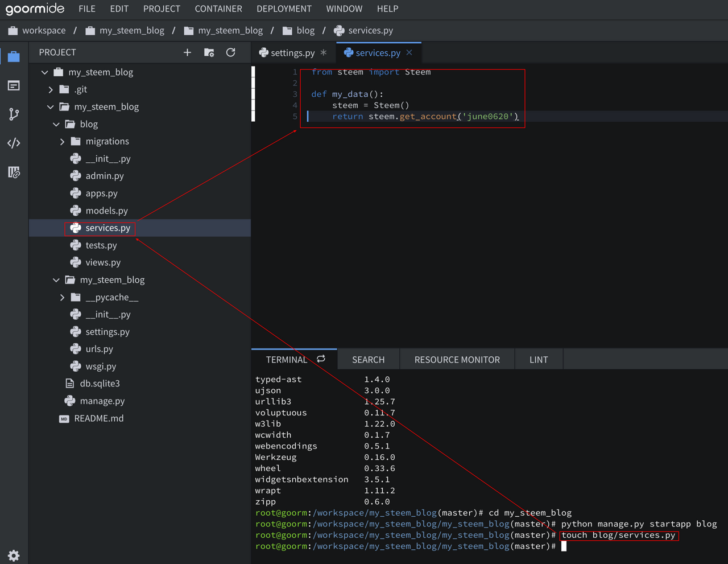Image resolution: width=728 pixels, height=564 pixels.
Task: Open the CONTAINER menu
Action: (218, 9)
